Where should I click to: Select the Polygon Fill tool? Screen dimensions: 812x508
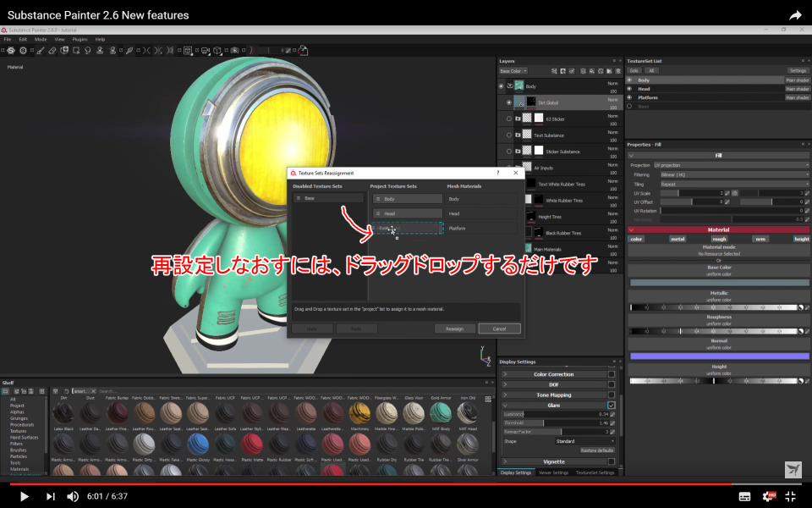[76, 50]
